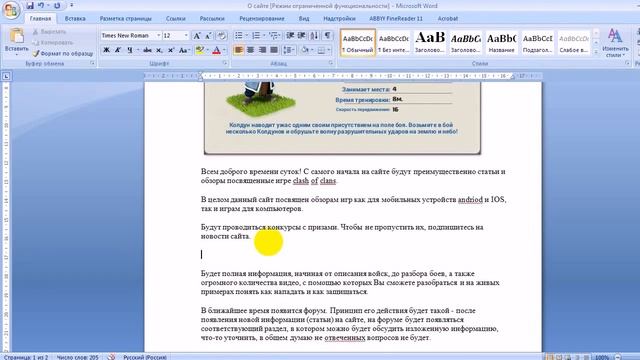This screenshot has height=360, width=640.
Task: Expand the font color dropdown arrow
Action: coord(224,50)
